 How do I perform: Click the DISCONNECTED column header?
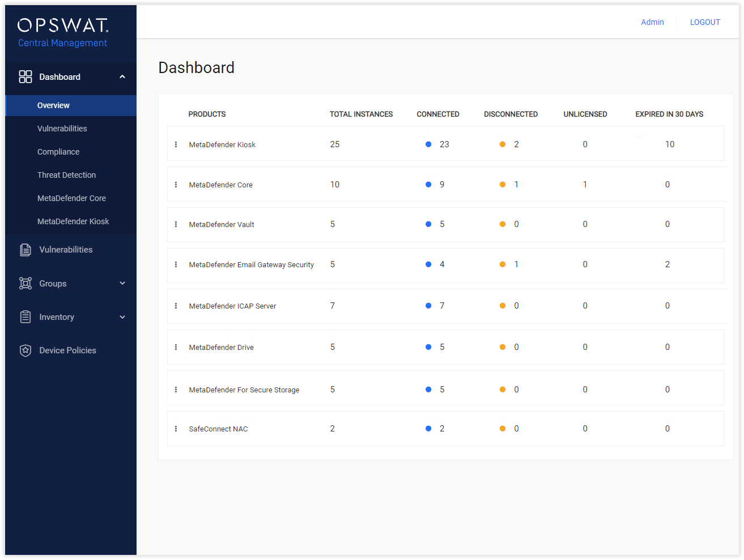click(511, 114)
